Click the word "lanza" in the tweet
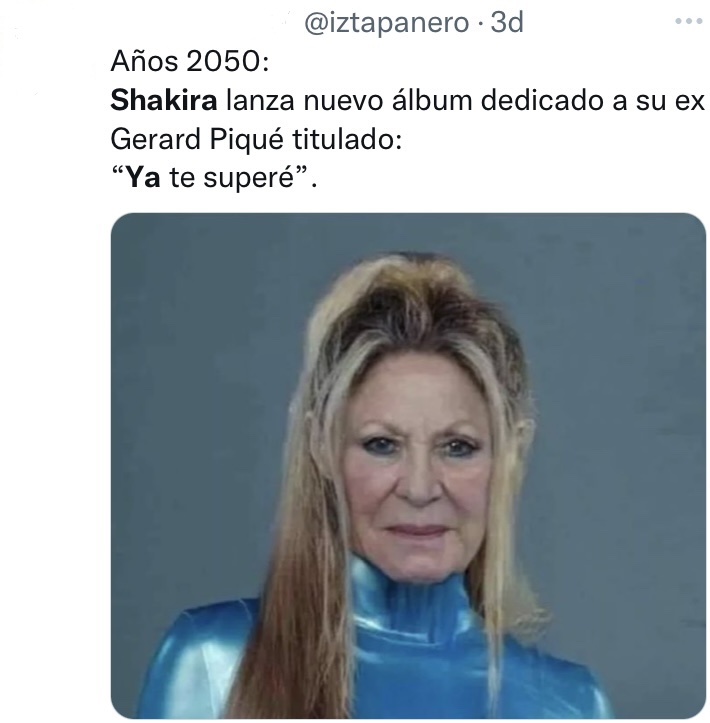Image resolution: width=710 pixels, height=723 pixels. [260, 100]
